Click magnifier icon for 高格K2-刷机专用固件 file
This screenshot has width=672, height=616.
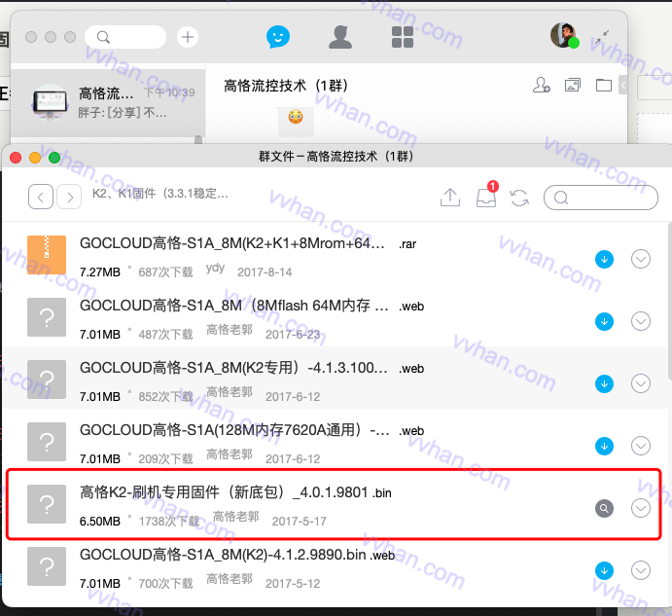click(x=604, y=508)
